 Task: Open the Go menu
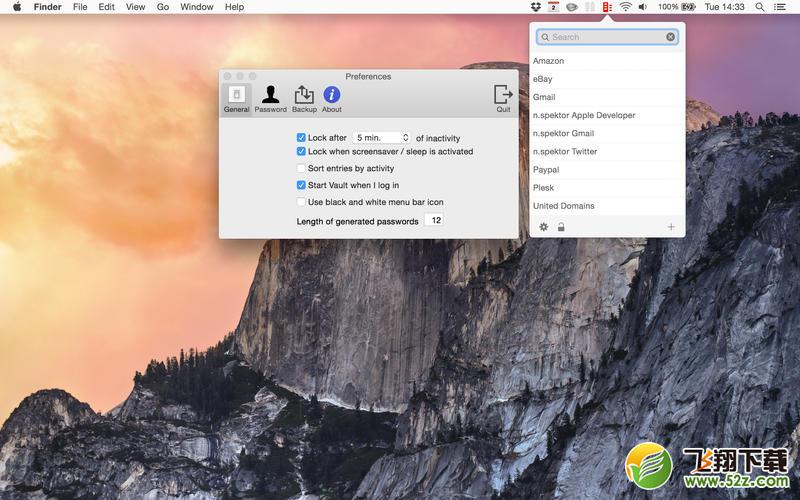click(x=163, y=7)
